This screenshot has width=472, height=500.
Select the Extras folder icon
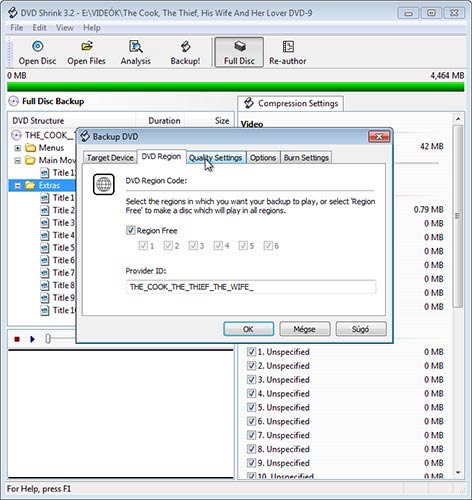(x=30, y=185)
